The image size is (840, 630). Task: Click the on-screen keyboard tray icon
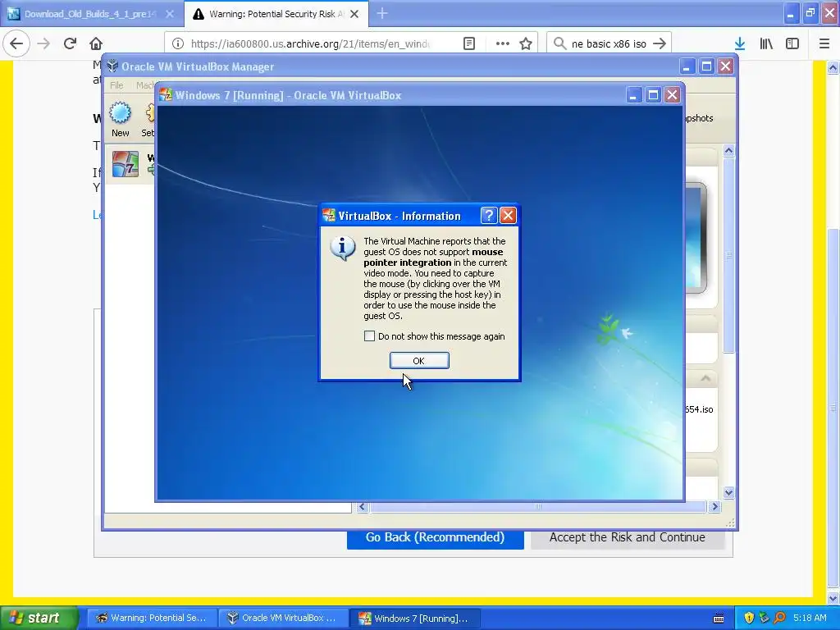click(719, 619)
